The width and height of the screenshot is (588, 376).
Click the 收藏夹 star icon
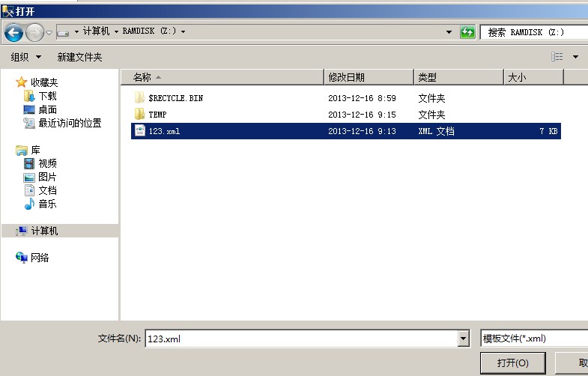[22, 82]
